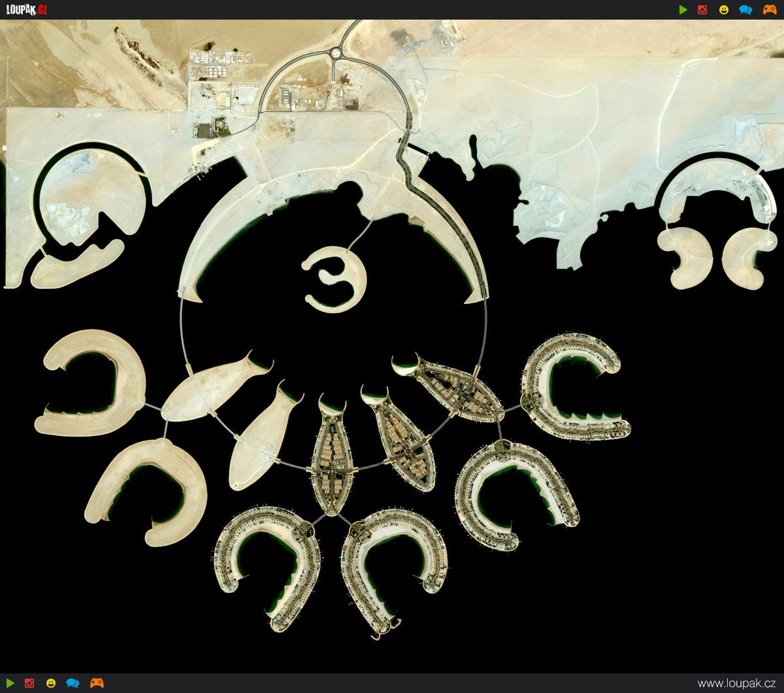Click the blue chat bubbles in bottom bar

[73, 683]
